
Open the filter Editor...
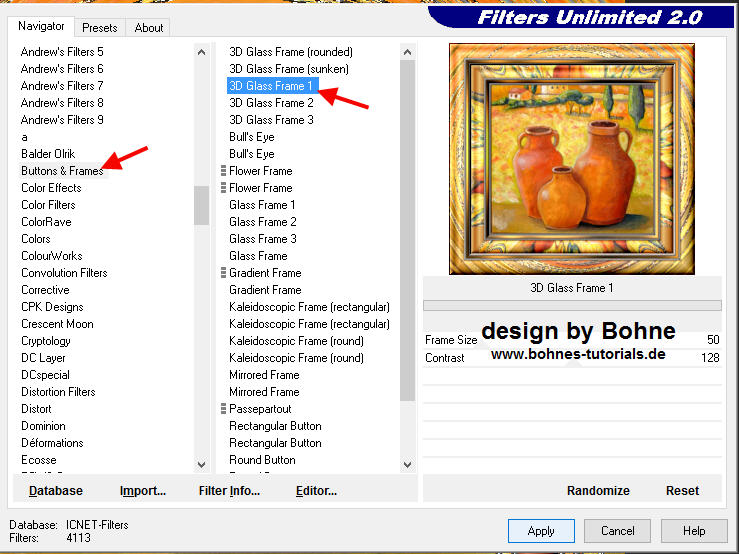coord(316,491)
